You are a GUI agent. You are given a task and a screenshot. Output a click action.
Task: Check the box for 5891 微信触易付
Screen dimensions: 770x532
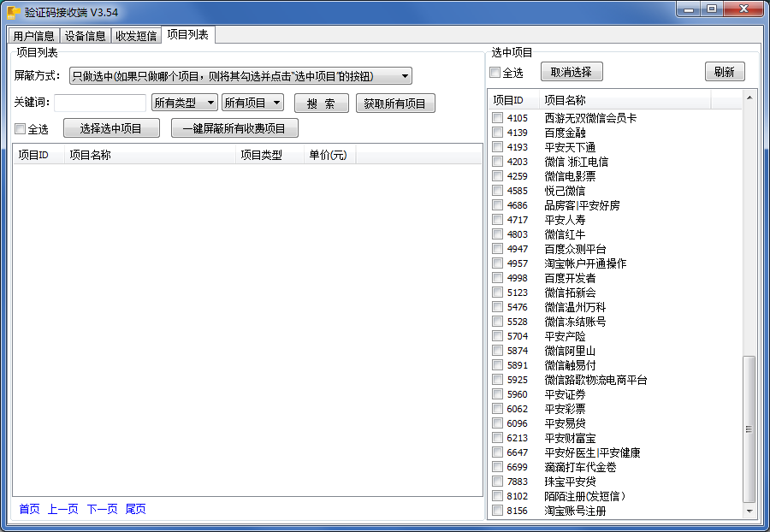coord(497,365)
